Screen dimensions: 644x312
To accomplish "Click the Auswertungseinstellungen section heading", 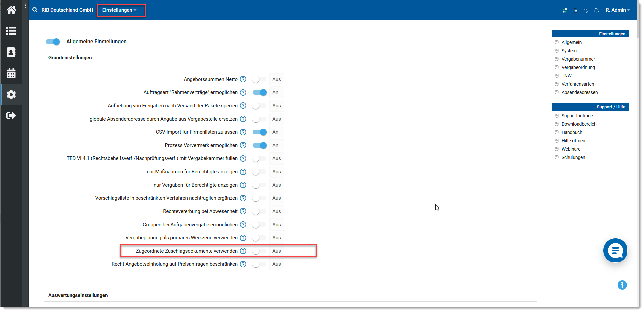I will point(78,295).
